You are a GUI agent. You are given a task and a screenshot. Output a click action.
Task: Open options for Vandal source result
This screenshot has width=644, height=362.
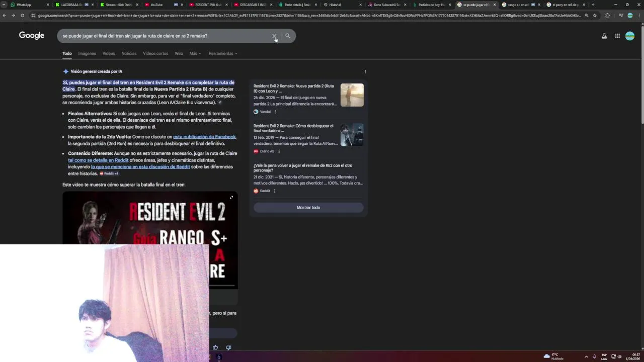(x=275, y=112)
